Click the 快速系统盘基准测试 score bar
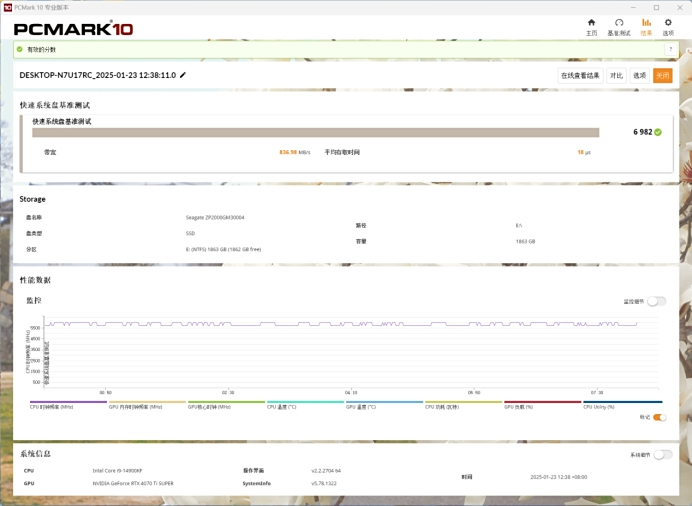Screen dimensions: 692x506 click(315, 132)
